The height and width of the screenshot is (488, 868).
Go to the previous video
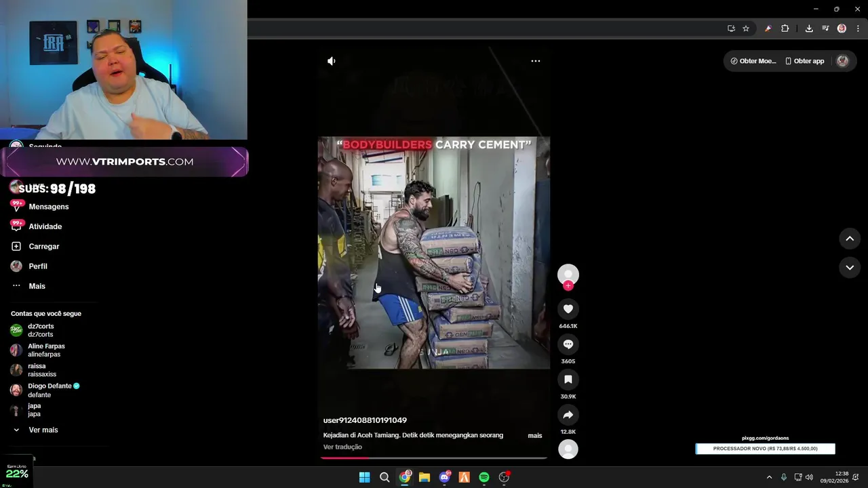850,239
